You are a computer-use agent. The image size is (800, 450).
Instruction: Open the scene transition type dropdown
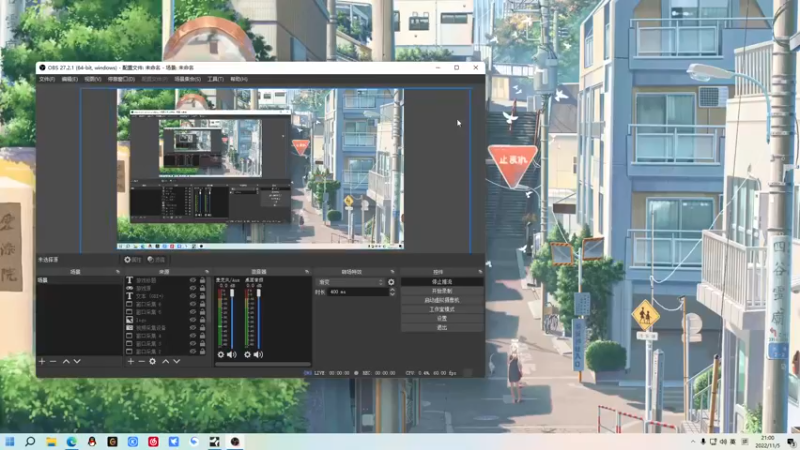tap(350, 282)
